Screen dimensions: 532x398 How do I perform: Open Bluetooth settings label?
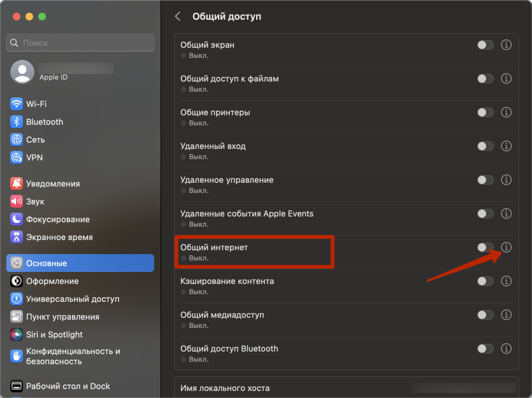pyautogui.click(x=45, y=122)
